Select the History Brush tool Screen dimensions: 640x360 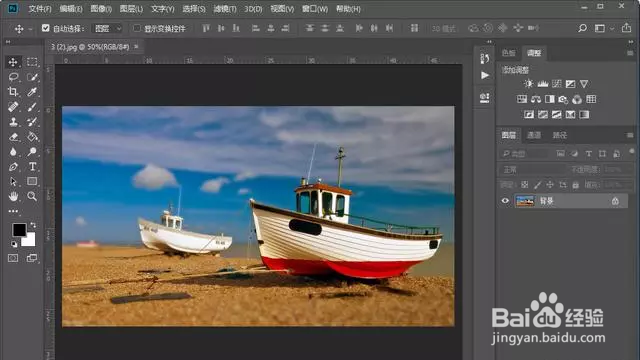click(x=32, y=122)
